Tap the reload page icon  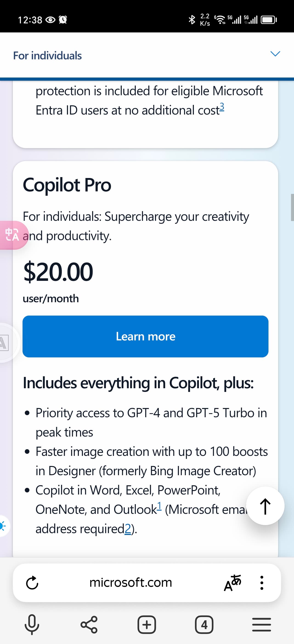(32, 583)
